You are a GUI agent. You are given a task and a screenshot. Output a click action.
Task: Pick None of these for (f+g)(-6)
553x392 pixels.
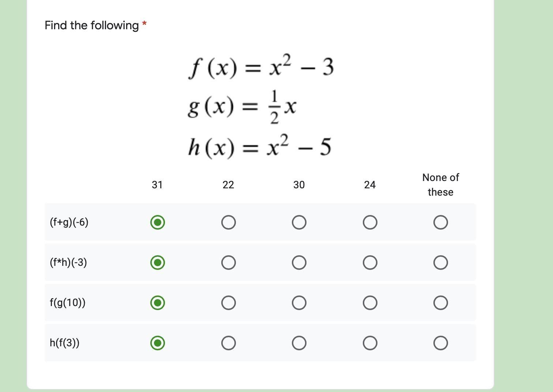[x=440, y=222]
